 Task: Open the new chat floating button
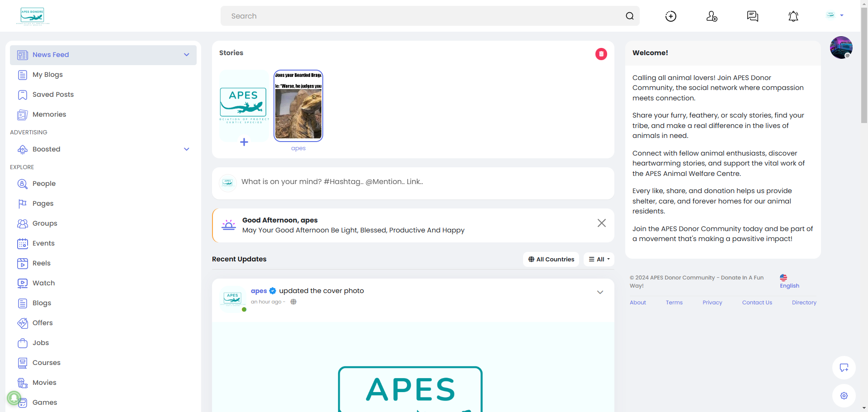click(x=844, y=368)
